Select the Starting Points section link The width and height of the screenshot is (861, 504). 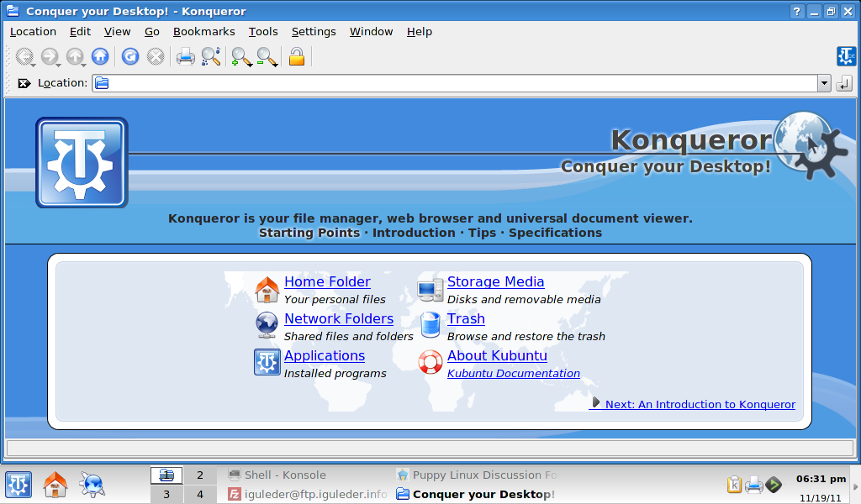pyautogui.click(x=309, y=233)
